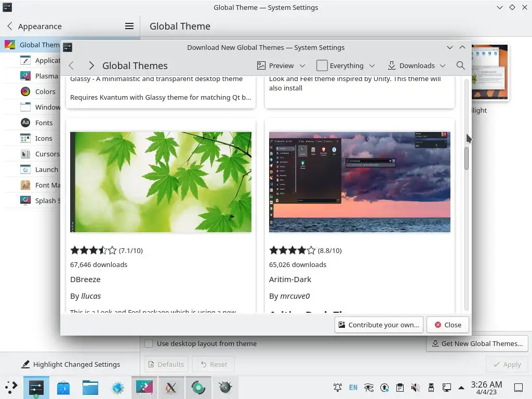The height and width of the screenshot is (399, 532).
Task: Click the notifications bell tray icon
Action: (338, 388)
